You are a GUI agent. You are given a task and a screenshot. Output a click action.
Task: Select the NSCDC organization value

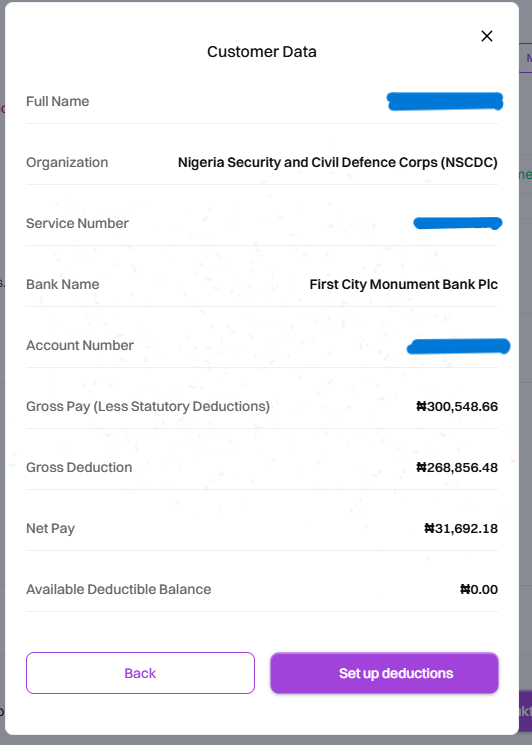(x=338, y=162)
